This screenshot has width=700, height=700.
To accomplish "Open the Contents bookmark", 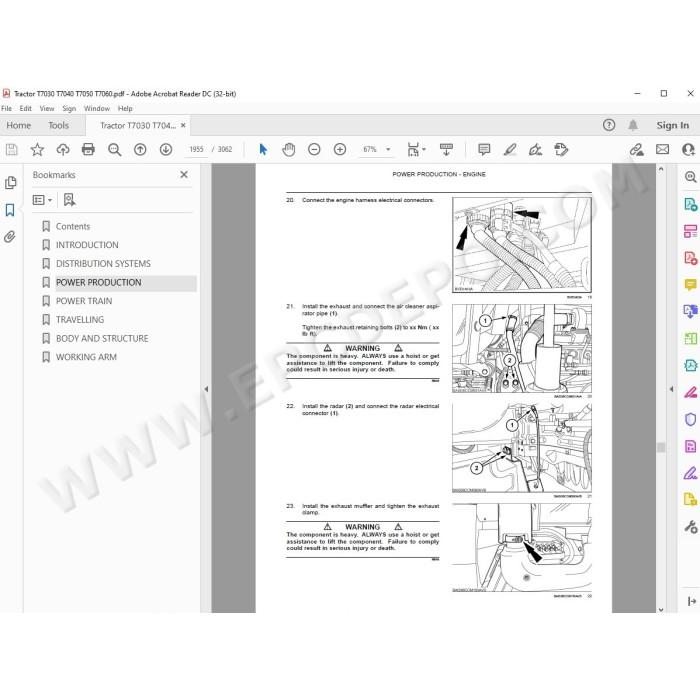I will tap(73, 226).
